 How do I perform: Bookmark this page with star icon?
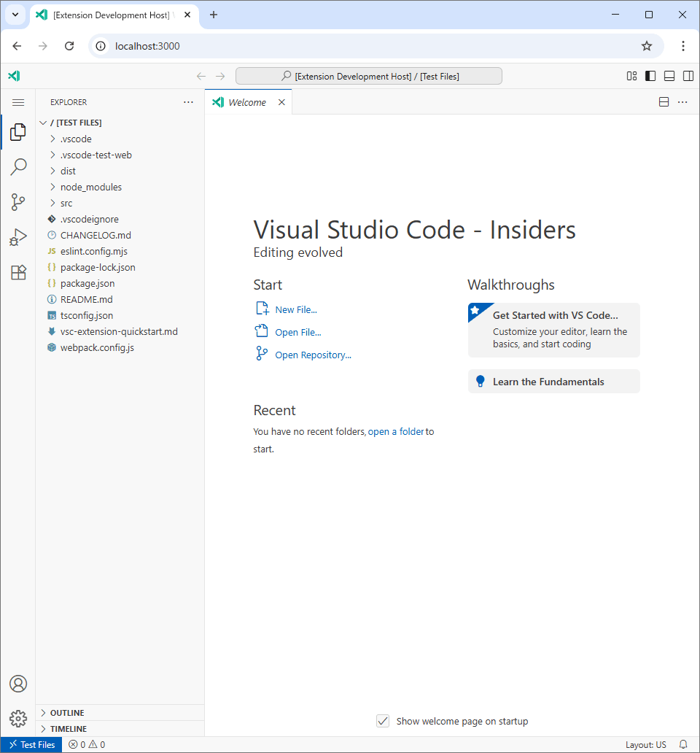(x=647, y=46)
